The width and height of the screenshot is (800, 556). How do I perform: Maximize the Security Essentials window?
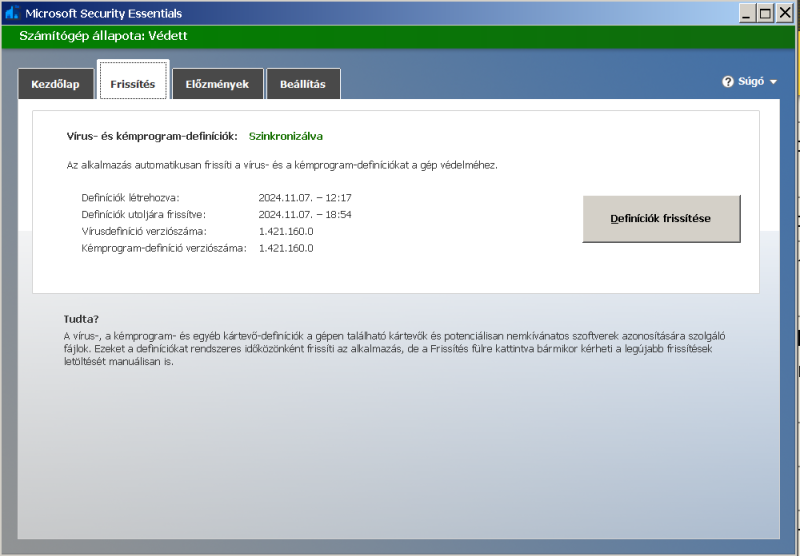765,13
